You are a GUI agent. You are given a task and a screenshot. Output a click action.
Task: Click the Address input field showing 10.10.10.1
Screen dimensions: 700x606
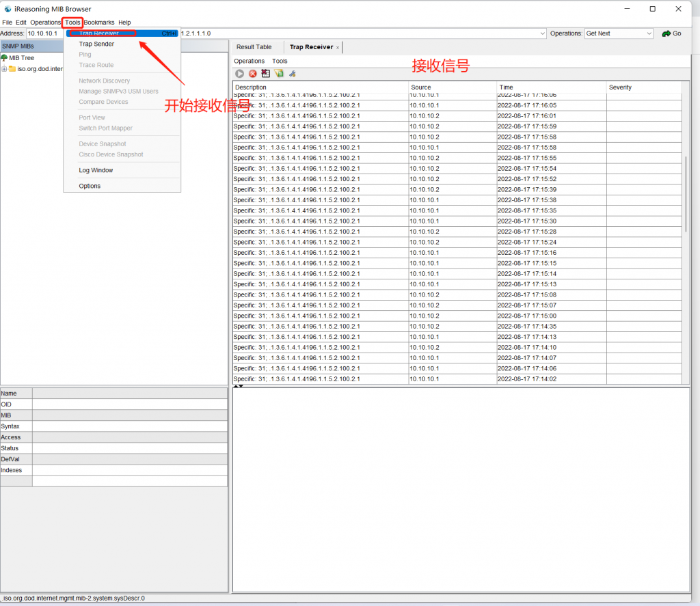tap(44, 33)
